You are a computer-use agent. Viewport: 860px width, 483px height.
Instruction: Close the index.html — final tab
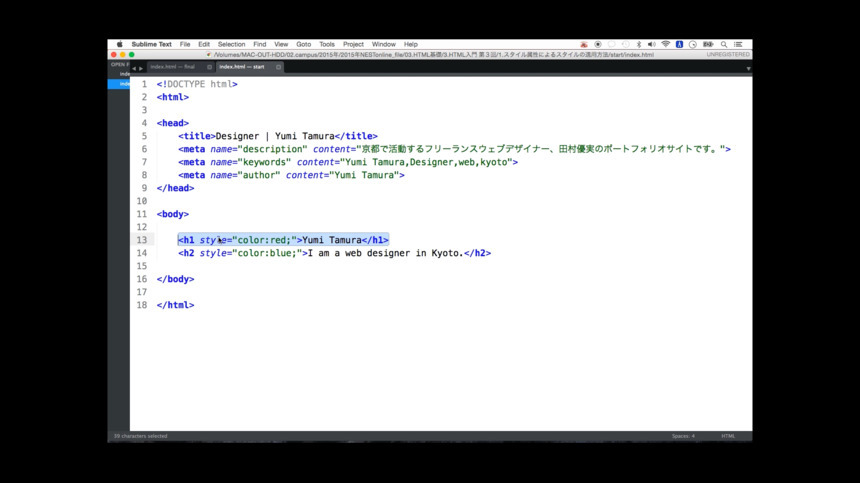click(210, 67)
